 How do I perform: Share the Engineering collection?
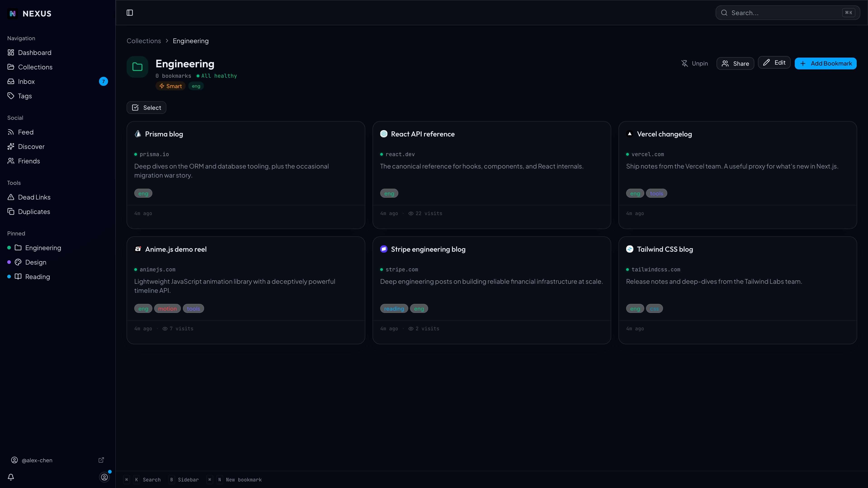[735, 63]
